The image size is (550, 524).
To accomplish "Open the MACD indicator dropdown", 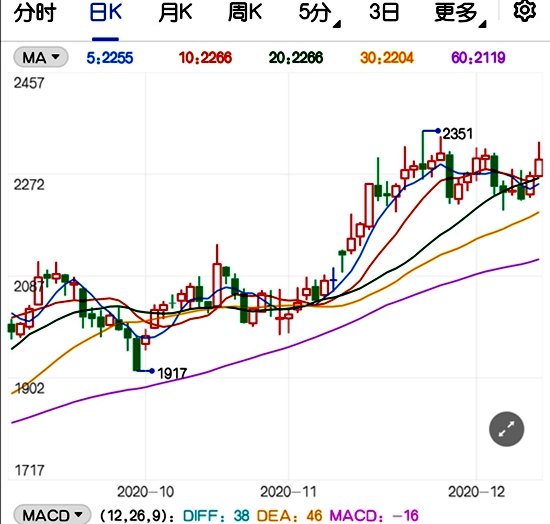I will (x=53, y=515).
